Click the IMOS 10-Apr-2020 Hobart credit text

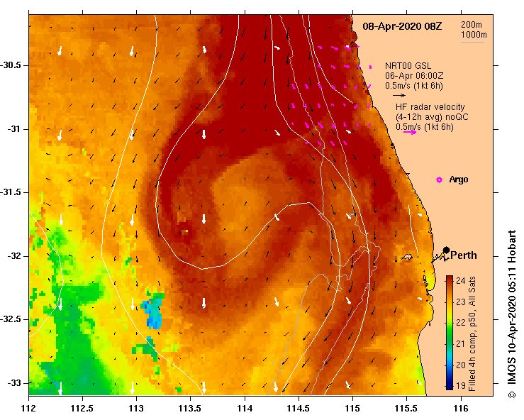coord(512,309)
